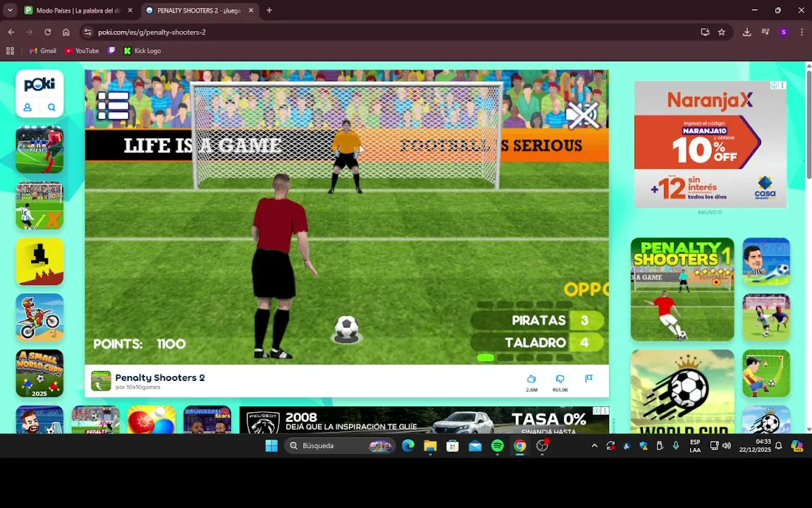Bookmark this page with star icon
Viewport: 812px width, 508px height.
coord(721,32)
